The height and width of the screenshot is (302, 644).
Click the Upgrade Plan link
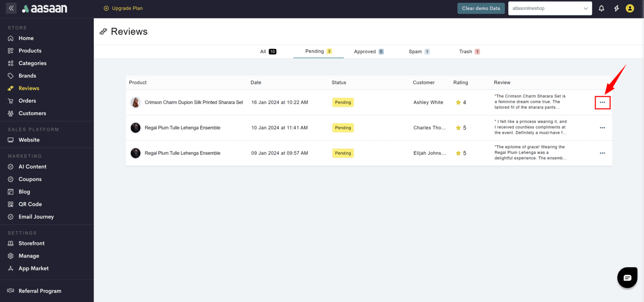[x=123, y=8]
